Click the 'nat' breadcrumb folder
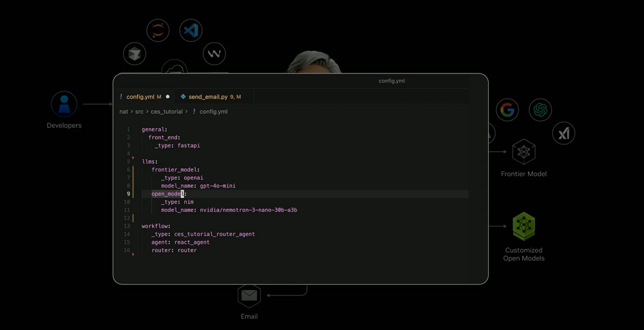Screen dimensions: 644x330 coord(124,112)
